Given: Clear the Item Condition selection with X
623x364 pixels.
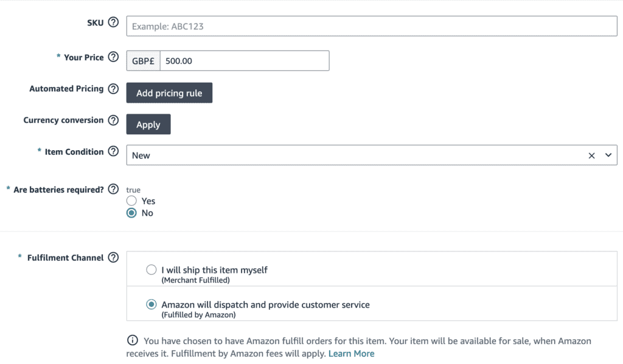Looking at the screenshot, I should pyautogui.click(x=591, y=156).
